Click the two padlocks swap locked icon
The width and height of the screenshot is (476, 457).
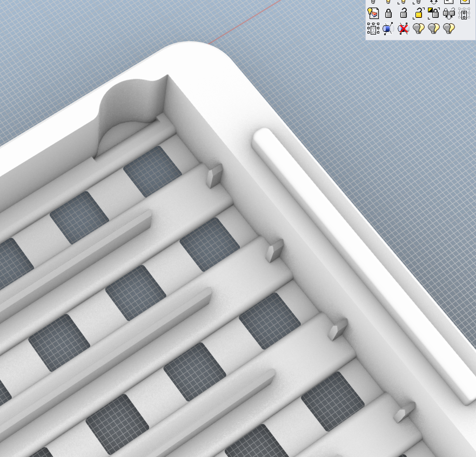tap(449, 14)
